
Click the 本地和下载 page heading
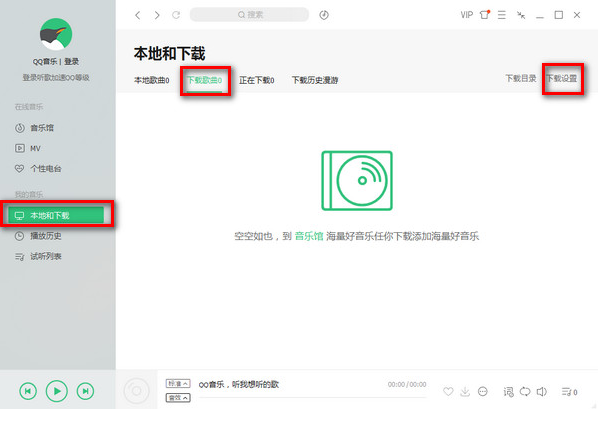tap(170, 54)
